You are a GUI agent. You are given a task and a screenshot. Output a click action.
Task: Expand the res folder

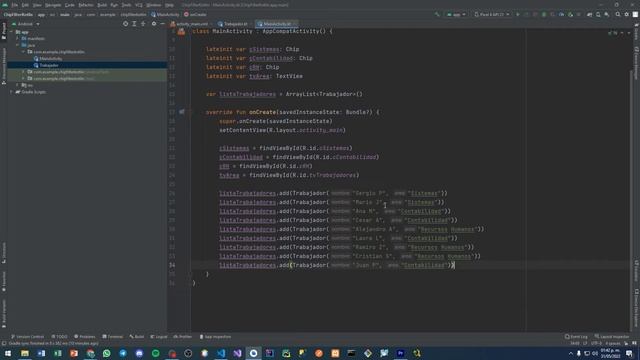pyautogui.click(x=18, y=85)
